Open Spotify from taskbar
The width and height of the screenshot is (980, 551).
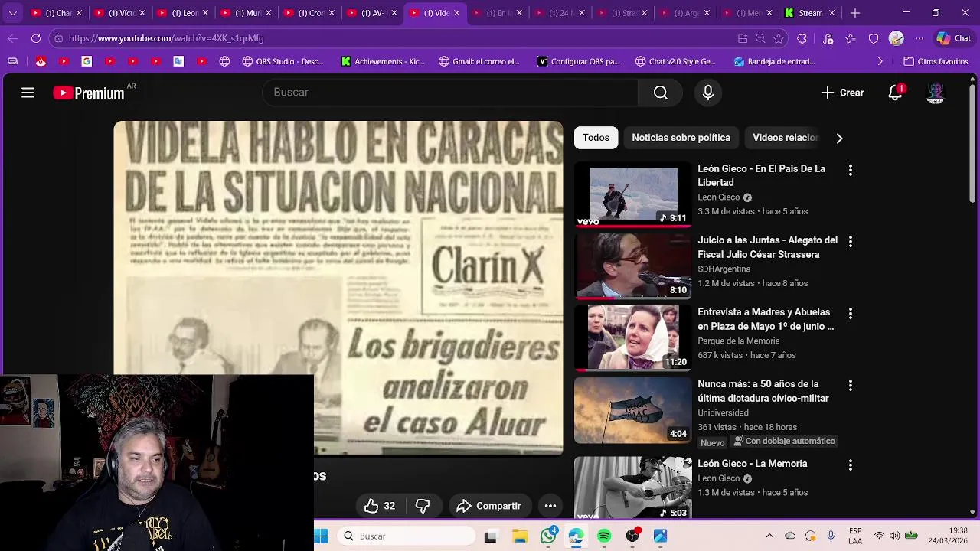(x=604, y=536)
